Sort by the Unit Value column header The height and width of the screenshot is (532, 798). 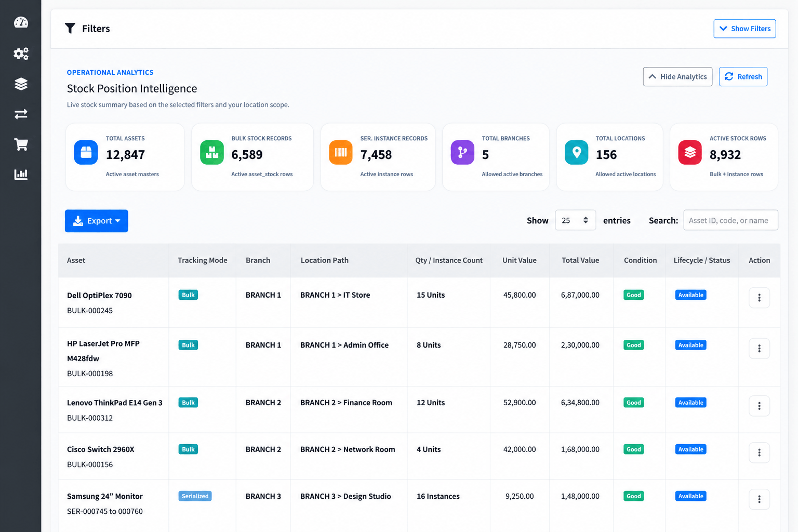520,260
